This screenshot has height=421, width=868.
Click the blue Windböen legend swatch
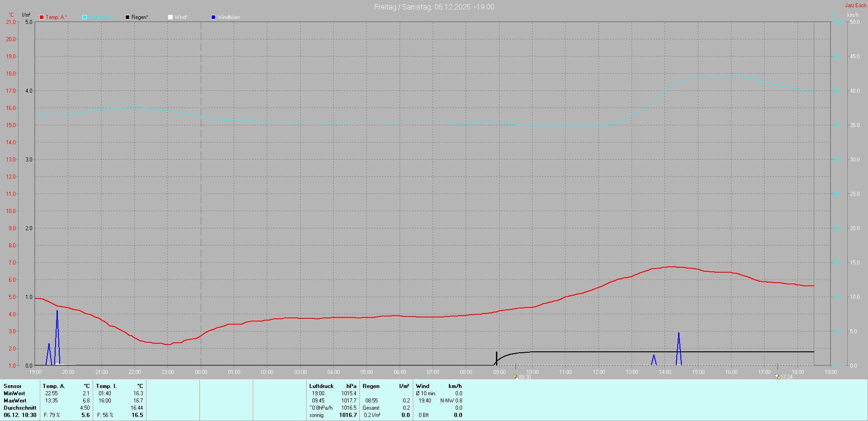pos(213,17)
